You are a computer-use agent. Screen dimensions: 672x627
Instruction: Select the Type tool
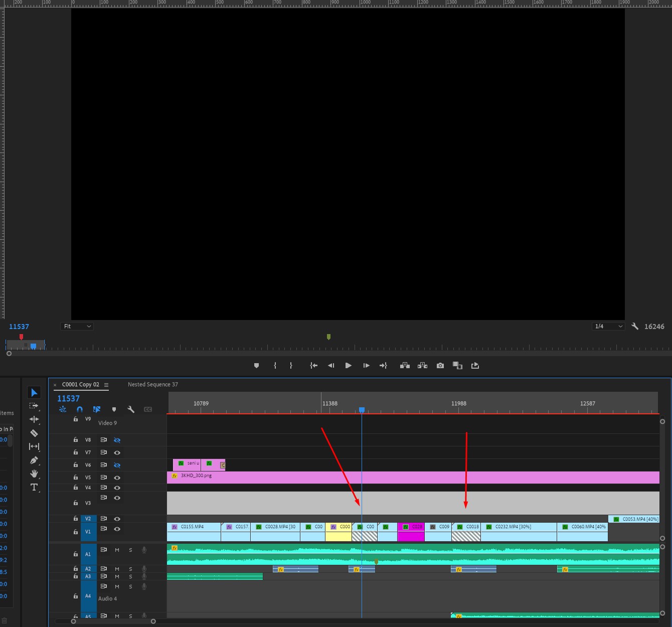(x=34, y=487)
